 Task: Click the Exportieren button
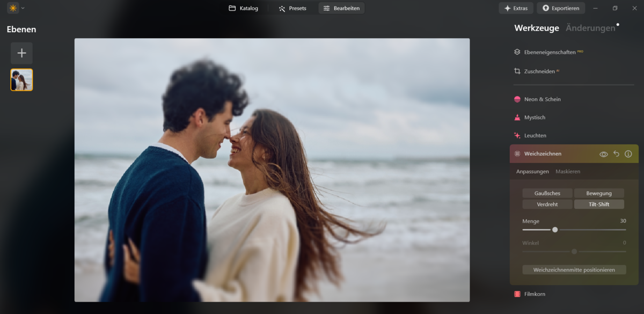[x=561, y=8]
